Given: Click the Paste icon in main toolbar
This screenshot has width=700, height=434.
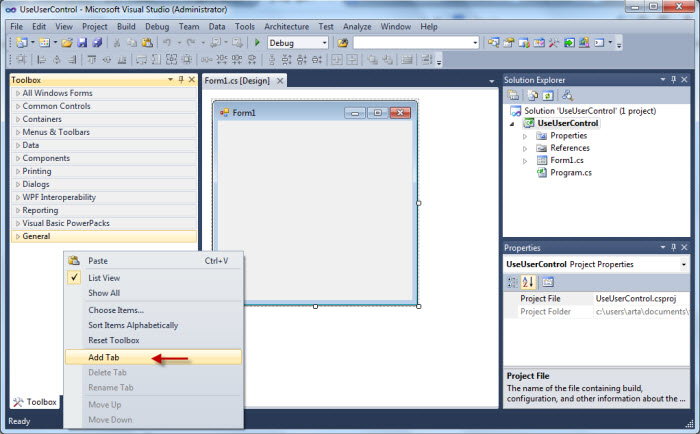Looking at the screenshot, I should click(146, 43).
